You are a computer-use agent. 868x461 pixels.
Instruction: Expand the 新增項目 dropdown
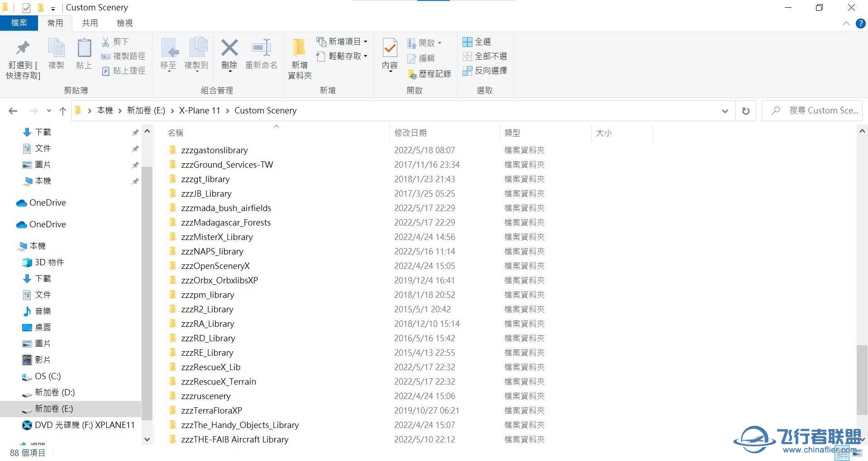point(367,41)
